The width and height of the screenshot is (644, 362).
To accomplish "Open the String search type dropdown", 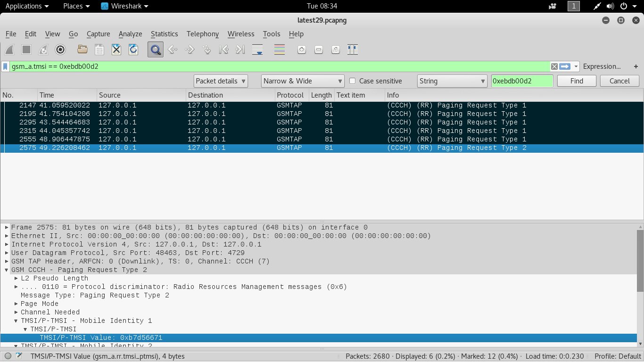I will (452, 81).
